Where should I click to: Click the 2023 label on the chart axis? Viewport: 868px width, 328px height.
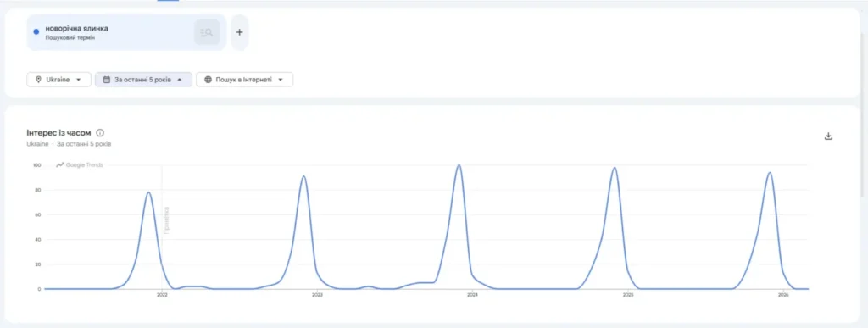317,295
